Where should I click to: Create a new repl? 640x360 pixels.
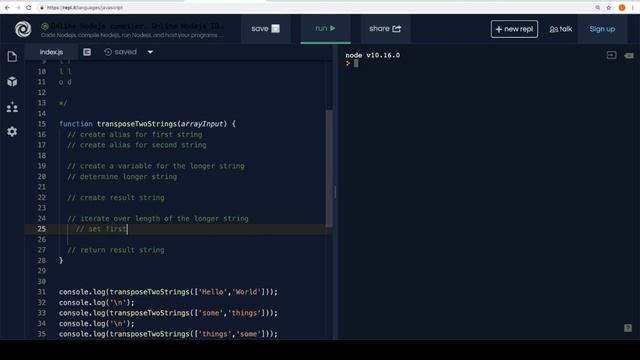click(514, 29)
